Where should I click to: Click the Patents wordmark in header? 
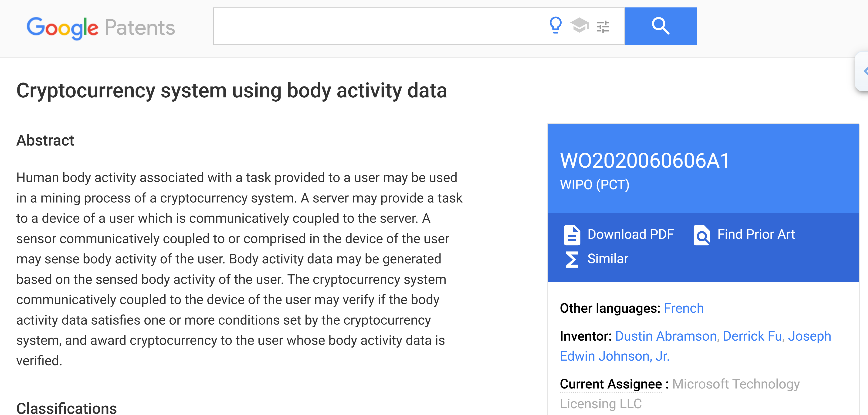click(x=140, y=28)
